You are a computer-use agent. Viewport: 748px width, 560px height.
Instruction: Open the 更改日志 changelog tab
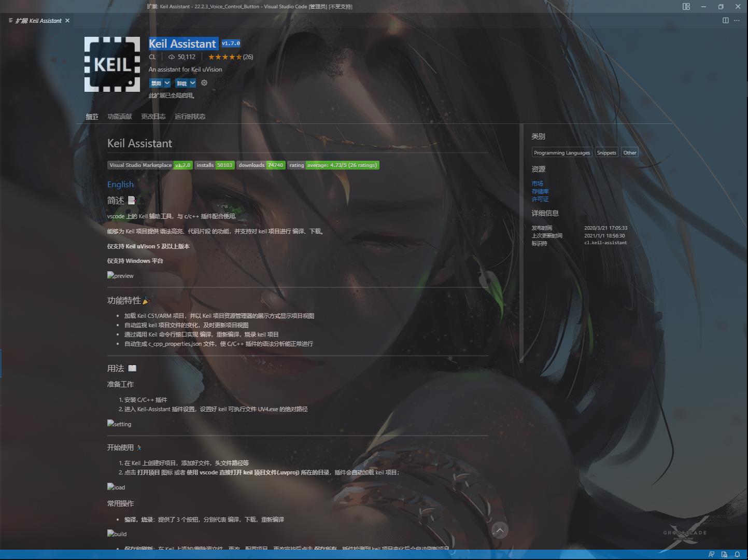tap(153, 117)
